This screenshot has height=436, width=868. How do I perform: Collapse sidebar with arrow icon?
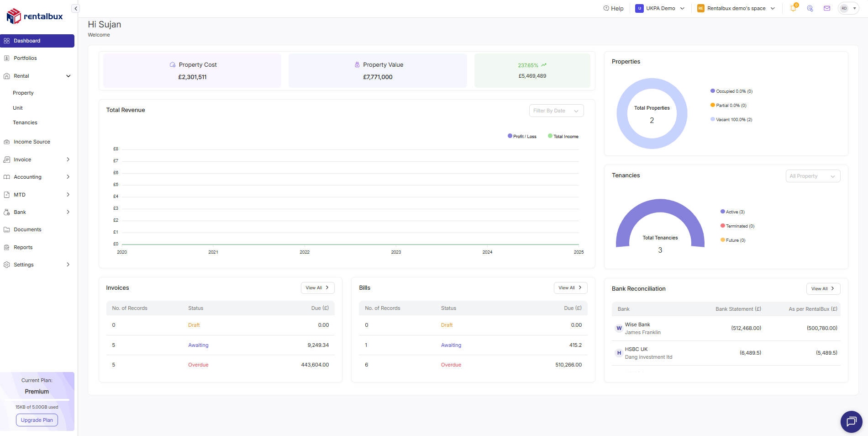coord(76,9)
